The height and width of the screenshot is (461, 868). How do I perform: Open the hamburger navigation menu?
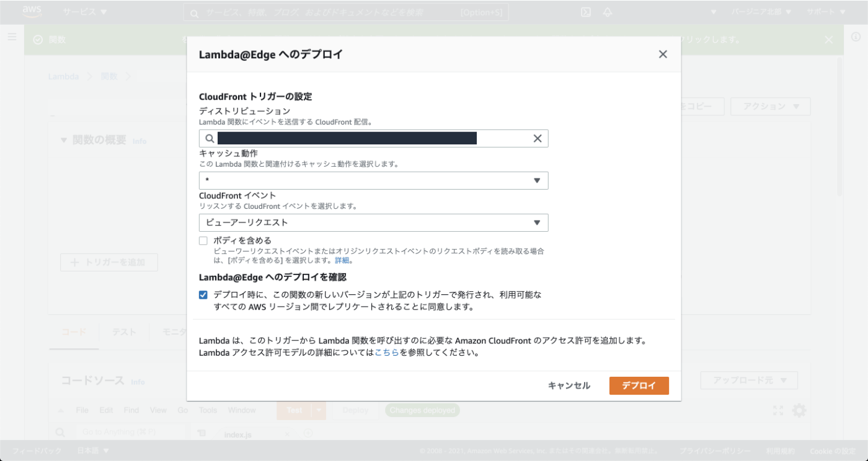click(12, 37)
